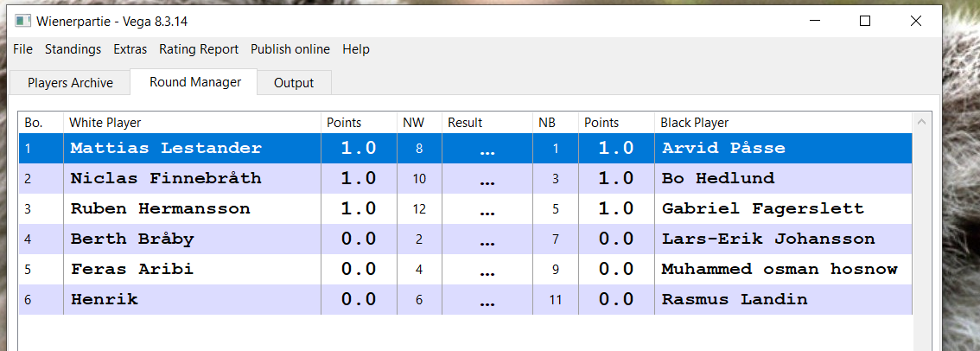Click the Vega app icon in title bar

(23, 21)
